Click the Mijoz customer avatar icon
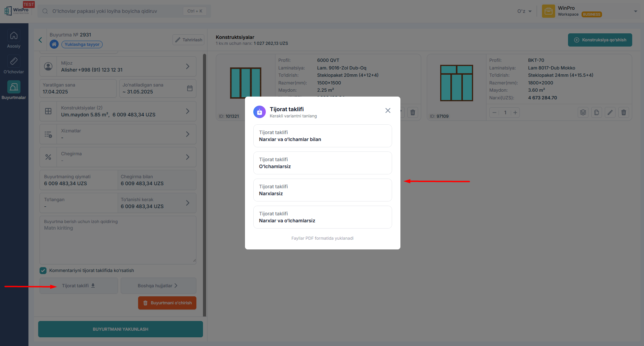The image size is (644, 346). (x=48, y=66)
